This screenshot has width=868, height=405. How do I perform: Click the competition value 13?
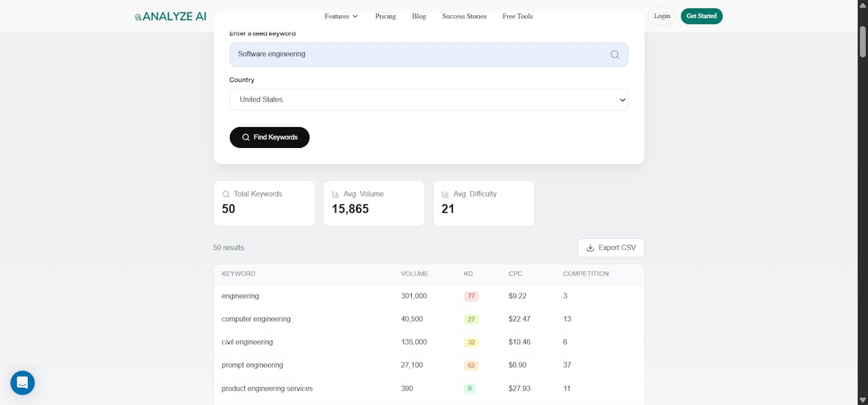click(x=567, y=319)
